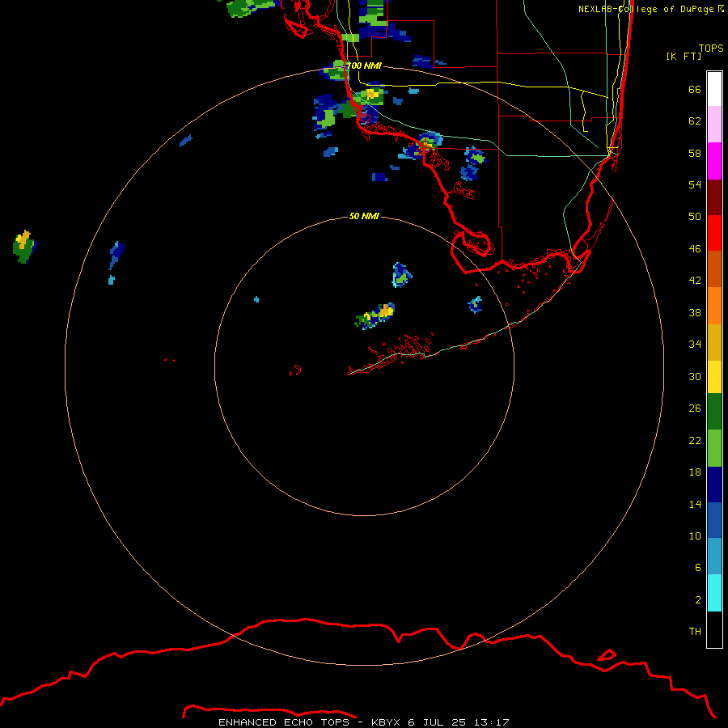The width and height of the screenshot is (728, 728).
Task: Select the Enhanced Echo Tops KBYX caption
Action: point(363,722)
